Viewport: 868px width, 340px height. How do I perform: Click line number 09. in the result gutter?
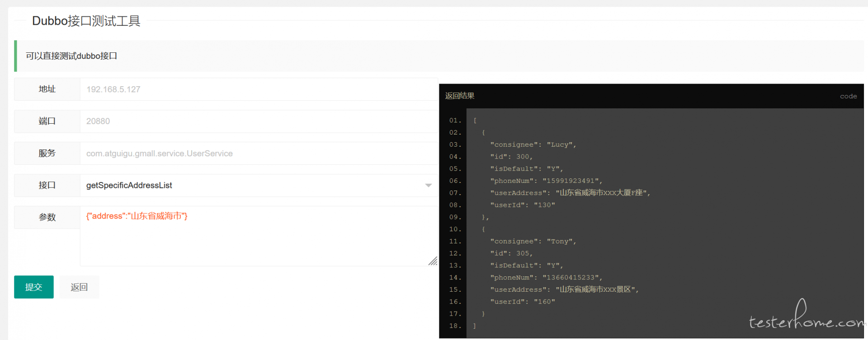[455, 217]
